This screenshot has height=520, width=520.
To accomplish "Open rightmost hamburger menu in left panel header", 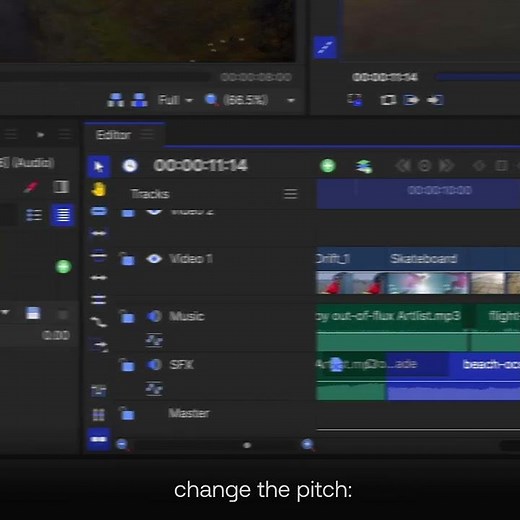I will click(65, 135).
